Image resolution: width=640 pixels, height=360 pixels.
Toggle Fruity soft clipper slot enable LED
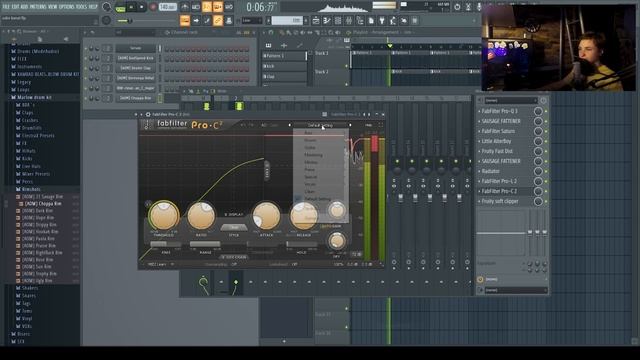click(546, 201)
